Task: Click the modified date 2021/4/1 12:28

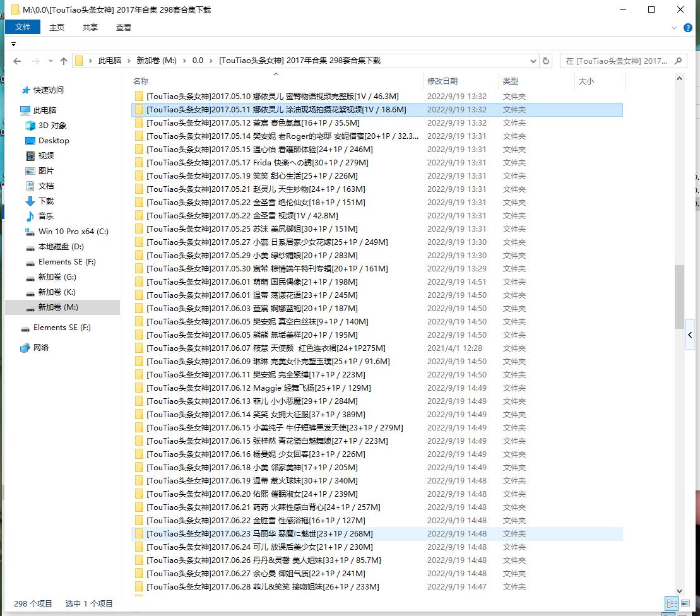Action: click(454, 348)
